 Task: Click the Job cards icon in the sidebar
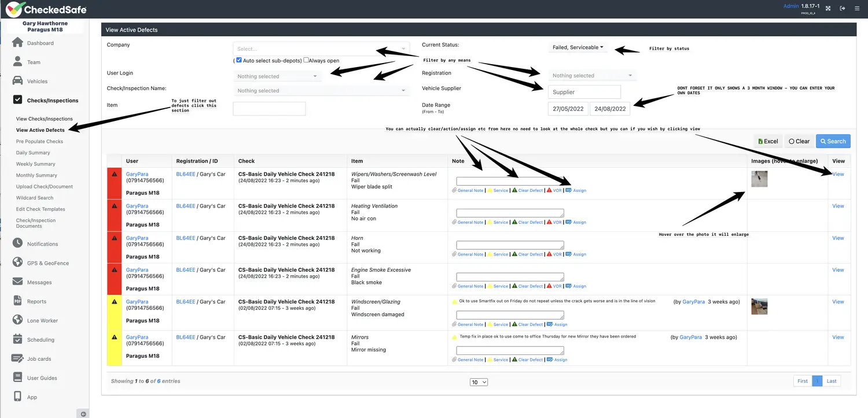click(17, 358)
